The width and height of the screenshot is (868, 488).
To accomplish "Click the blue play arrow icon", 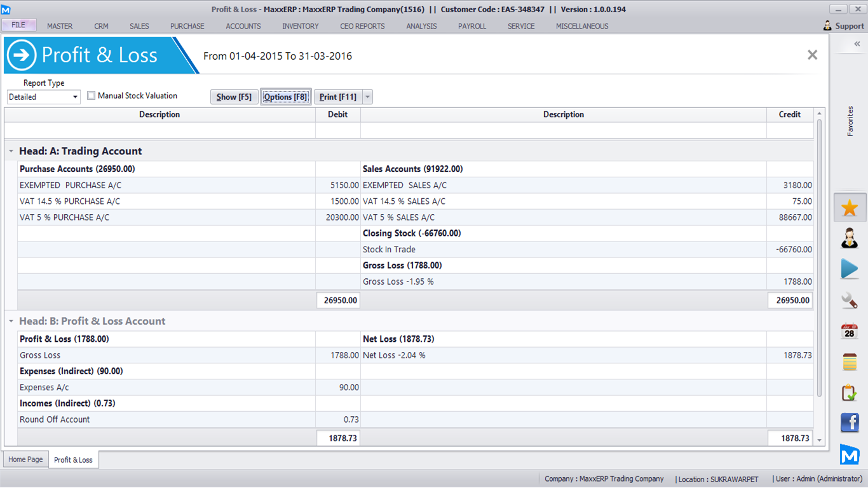I will point(850,269).
